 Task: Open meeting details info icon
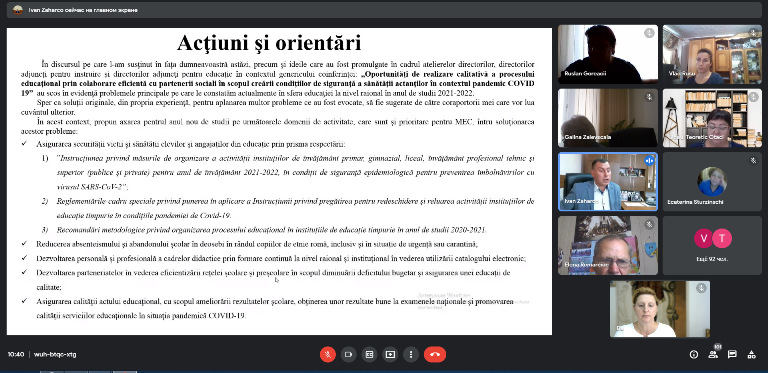tap(694, 355)
